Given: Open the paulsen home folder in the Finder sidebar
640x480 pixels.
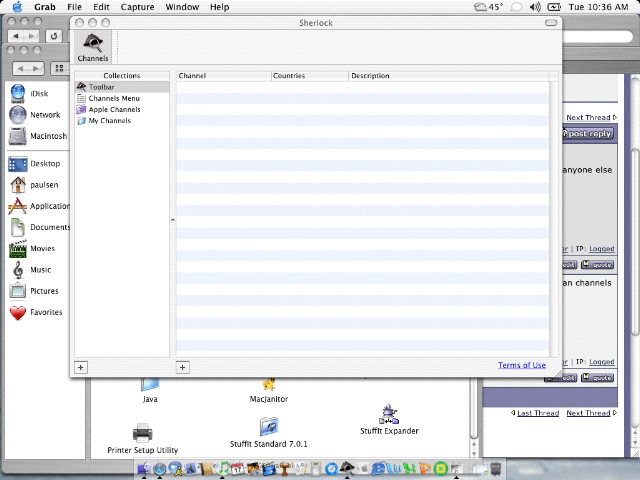Looking at the screenshot, I should coord(34,185).
